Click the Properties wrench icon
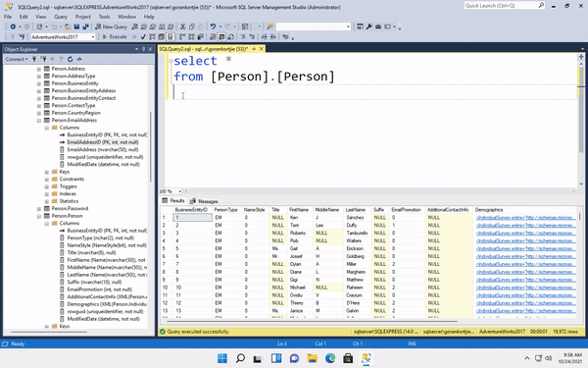This screenshot has width=588, height=368. pyautogui.click(x=369, y=26)
